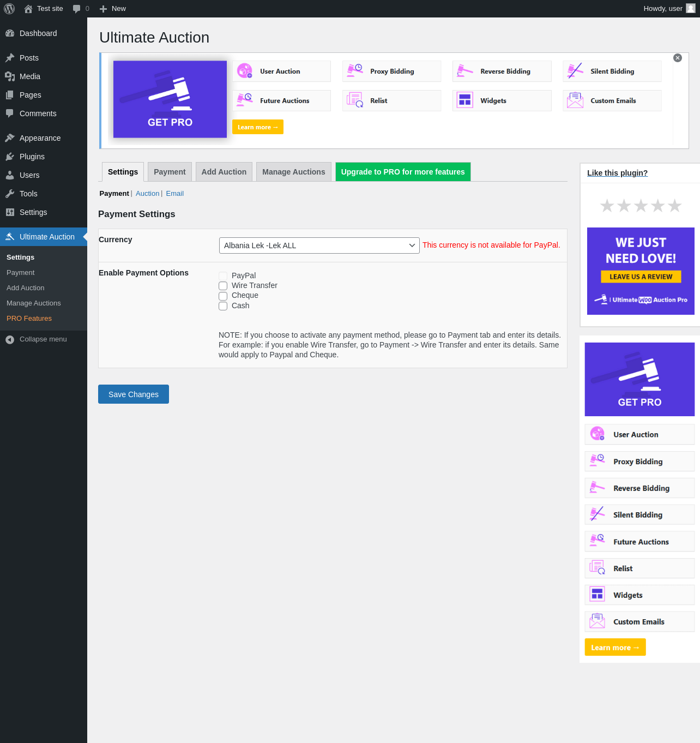The image size is (700, 743).
Task: Click the Relist icon in right sidebar list
Action: [598, 567]
